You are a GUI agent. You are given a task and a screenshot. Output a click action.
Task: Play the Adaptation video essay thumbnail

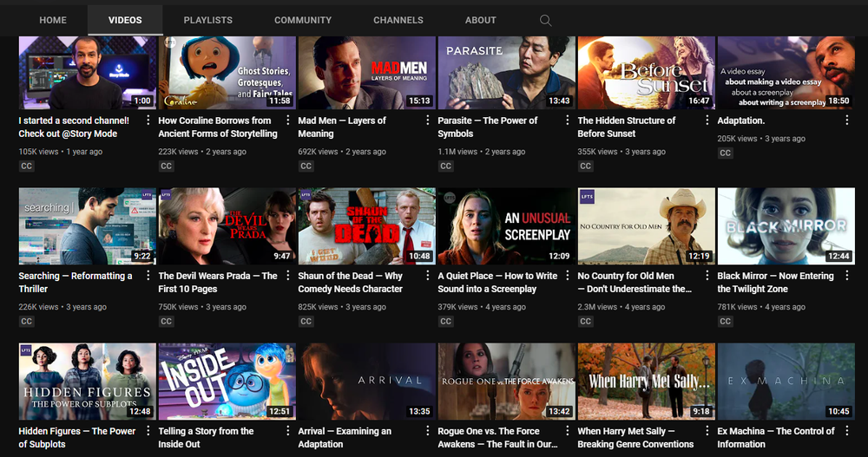(x=786, y=73)
